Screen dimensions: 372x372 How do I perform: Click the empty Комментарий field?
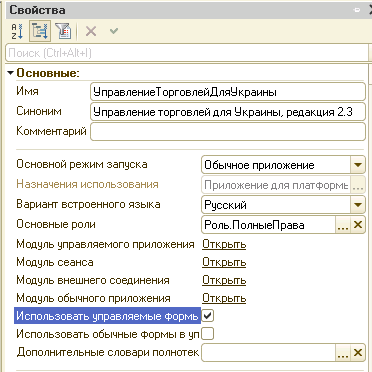[x=228, y=132]
